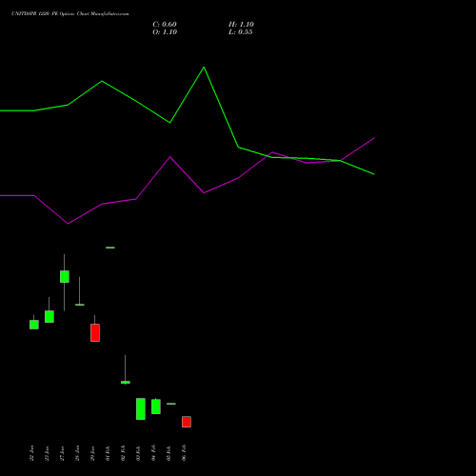Click the 01 Feb date label
Viewport: 476px width, 476px height.
click(108, 453)
